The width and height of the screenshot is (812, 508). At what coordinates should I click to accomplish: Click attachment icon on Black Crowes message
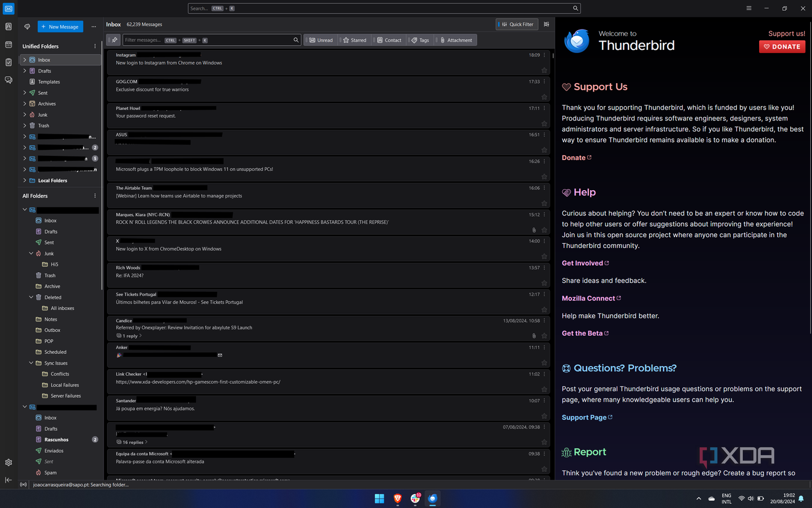[x=534, y=230]
